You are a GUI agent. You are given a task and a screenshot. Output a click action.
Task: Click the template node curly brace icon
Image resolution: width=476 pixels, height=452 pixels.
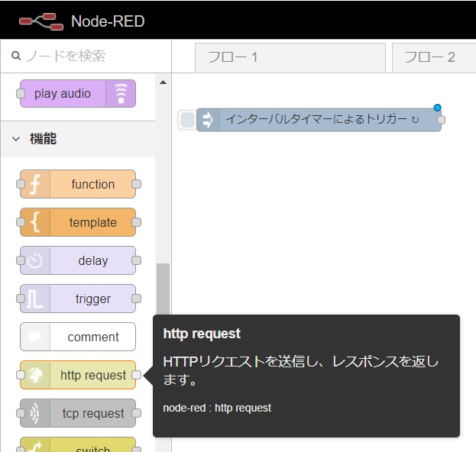click(35, 222)
